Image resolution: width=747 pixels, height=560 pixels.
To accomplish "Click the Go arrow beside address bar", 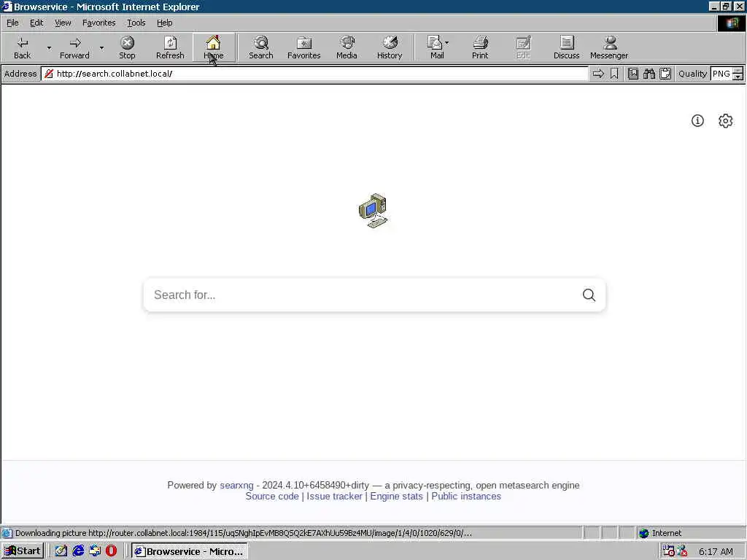I will (x=598, y=74).
